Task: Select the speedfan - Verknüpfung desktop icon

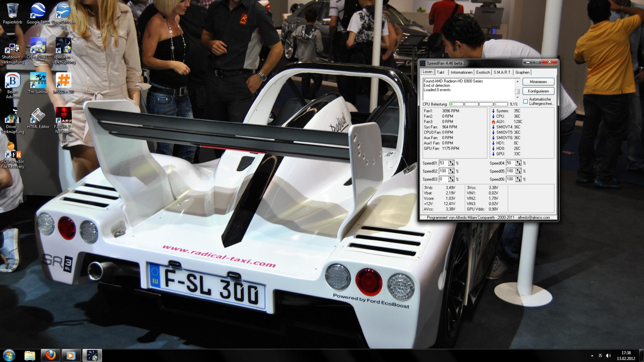Action: click(x=63, y=51)
